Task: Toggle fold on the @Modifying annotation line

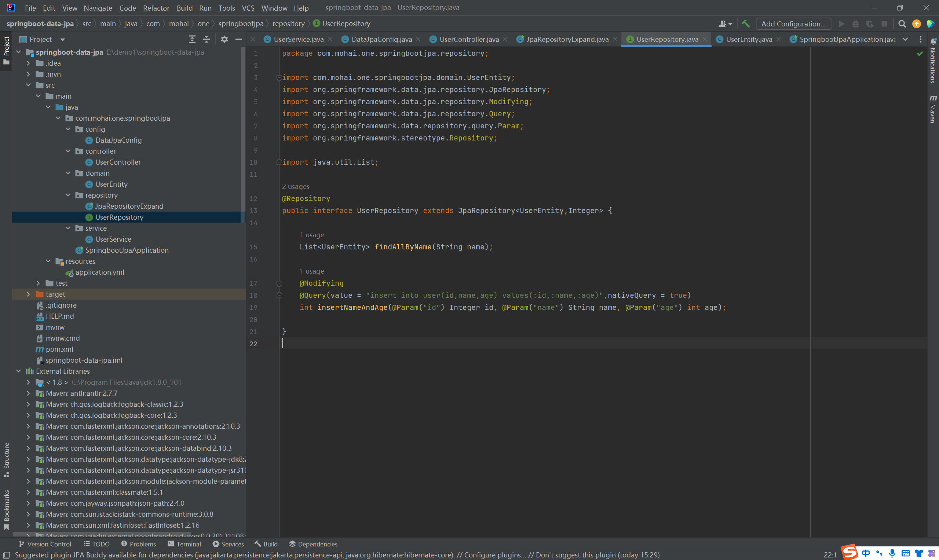Action: point(279,283)
